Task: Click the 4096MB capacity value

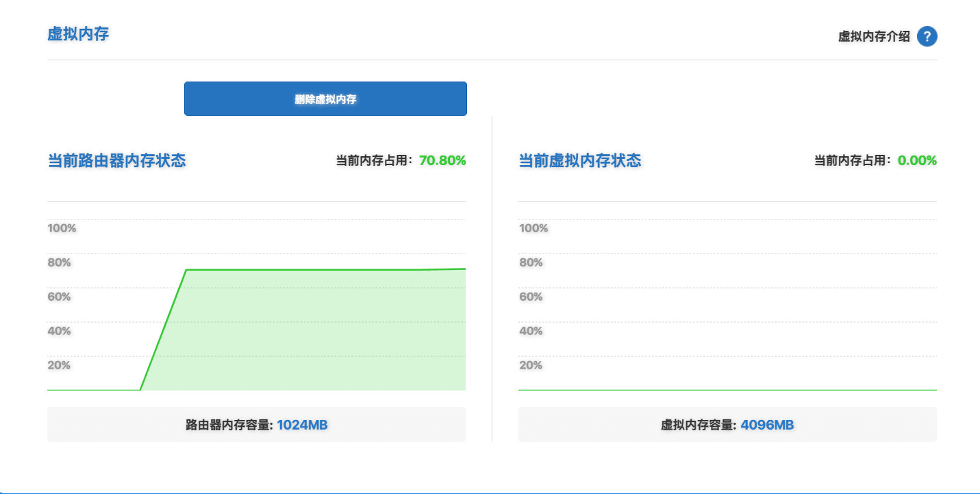Action: coord(767,425)
